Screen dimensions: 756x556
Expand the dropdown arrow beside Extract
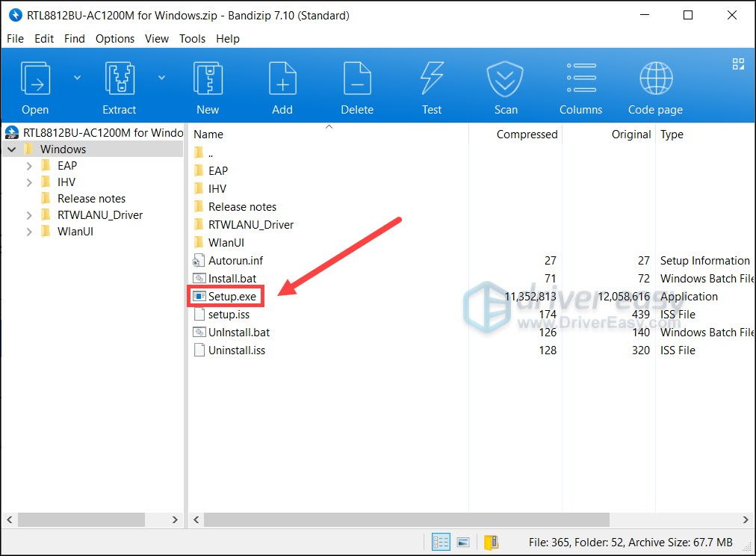(x=162, y=78)
